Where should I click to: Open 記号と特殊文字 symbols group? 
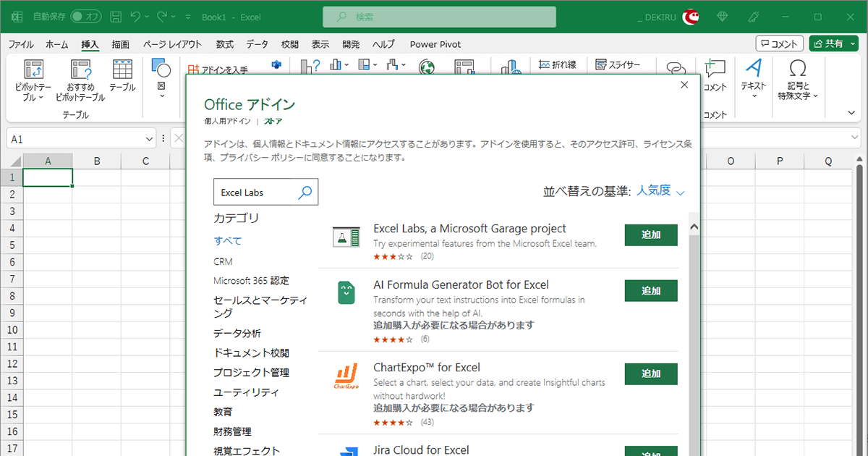point(798,80)
